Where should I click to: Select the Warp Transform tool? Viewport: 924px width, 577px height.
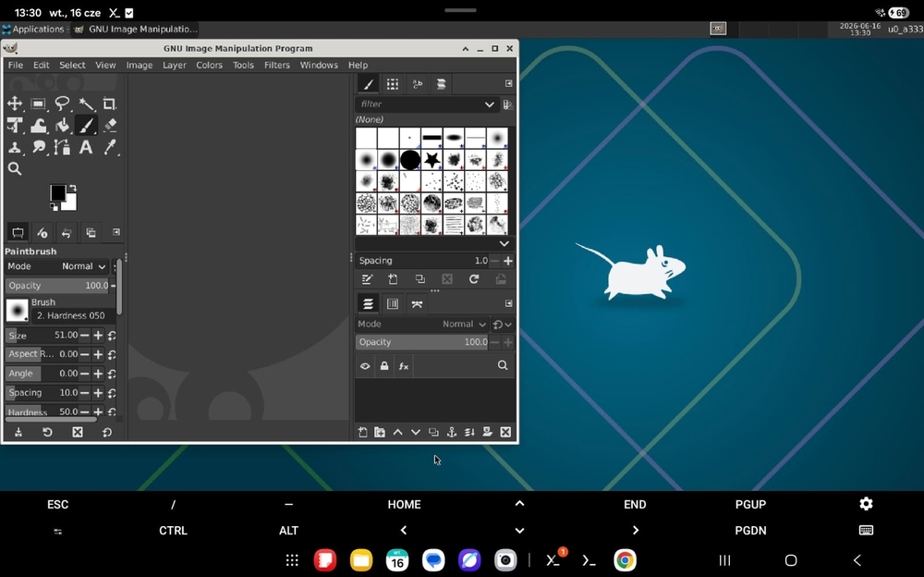pos(38,125)
